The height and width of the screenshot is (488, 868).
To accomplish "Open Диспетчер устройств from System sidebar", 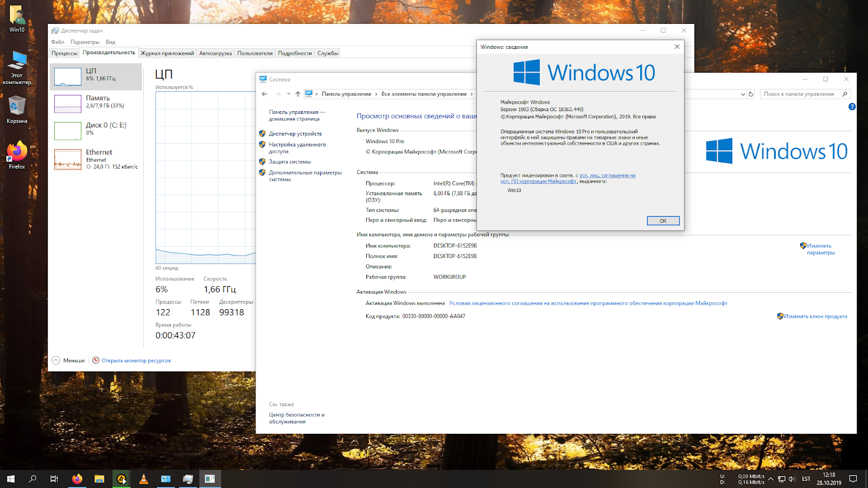I will (x=295, y=133).
